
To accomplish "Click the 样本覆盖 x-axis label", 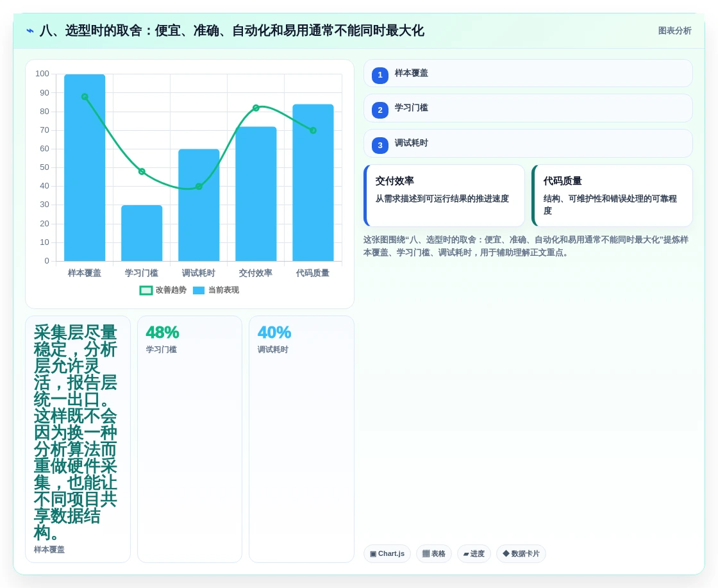I will tap(84, 273).
